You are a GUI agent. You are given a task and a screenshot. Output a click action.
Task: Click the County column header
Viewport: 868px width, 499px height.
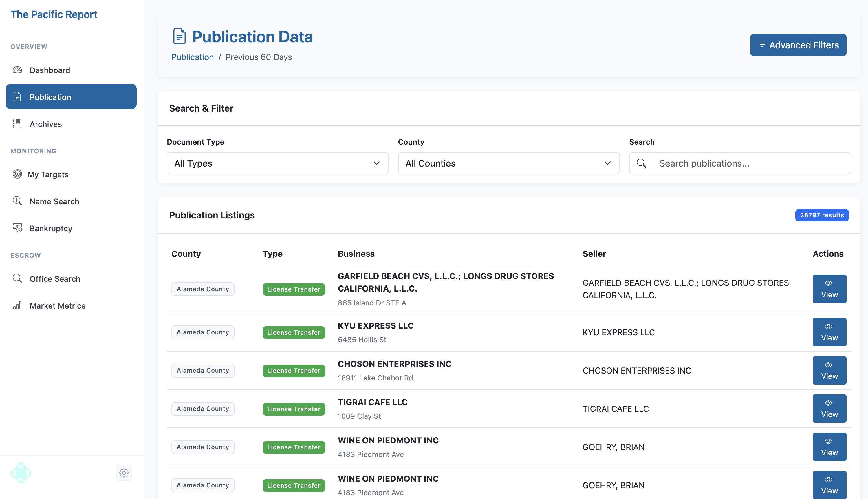[x=186, y=254]
